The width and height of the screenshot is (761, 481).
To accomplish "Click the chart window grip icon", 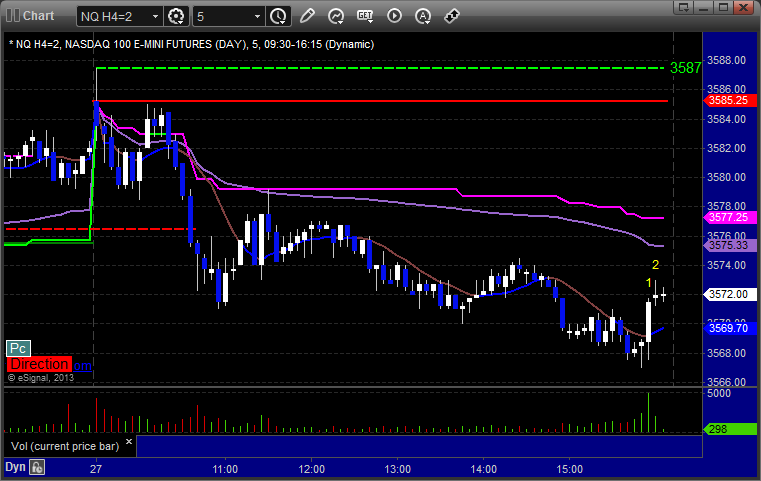I will point(13,16).
